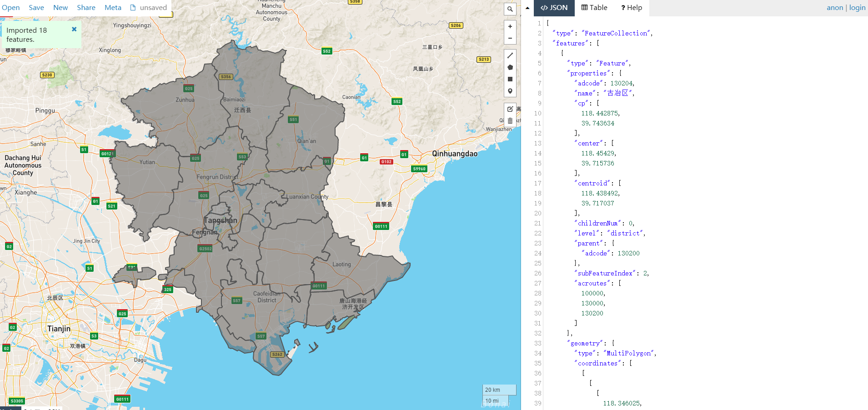The height and width of the screenshot is (410, 868).
Task: Switch to the Table tab
Action: pos(594,8)
